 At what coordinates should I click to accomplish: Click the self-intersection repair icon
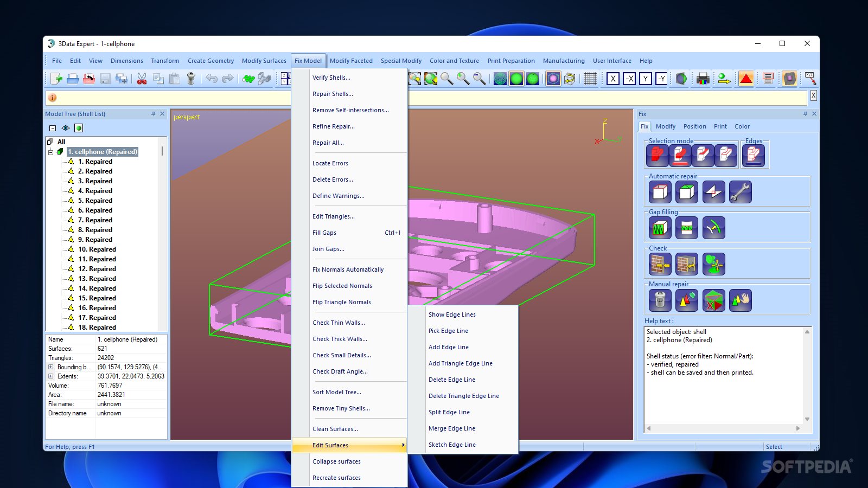click(713, 192)
